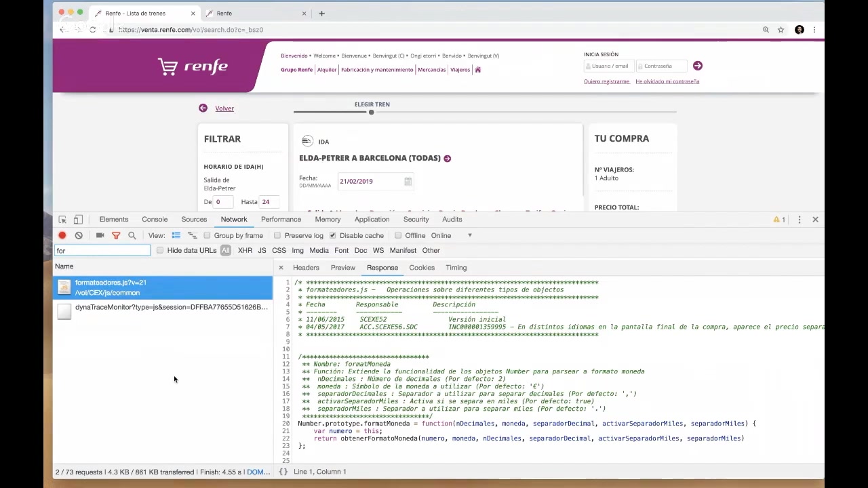Click He olvidado mi contraseña link
The height and width of the screenshot is (488, 868).
pyautogui.click(x=667, y=81)
